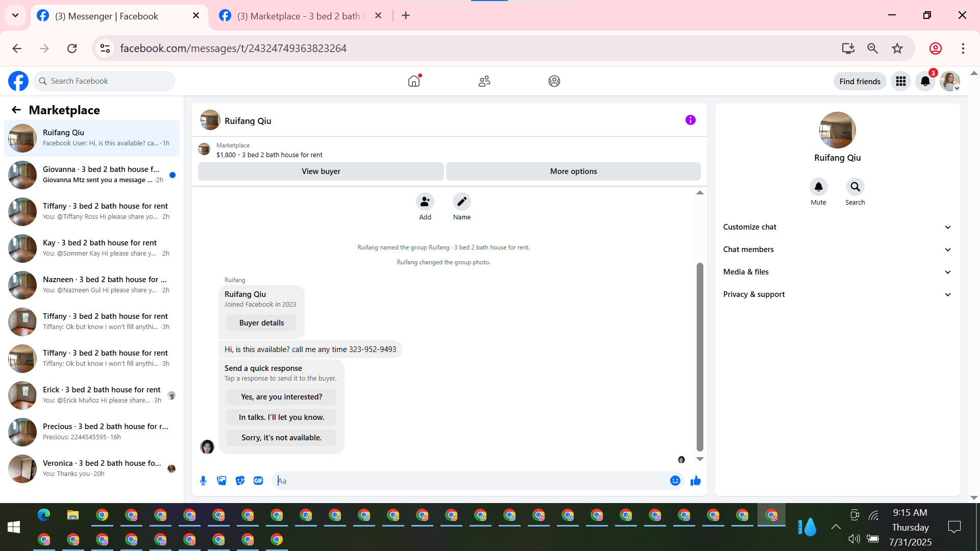Click the voice clip microphone icon

[x=203, y=481]
